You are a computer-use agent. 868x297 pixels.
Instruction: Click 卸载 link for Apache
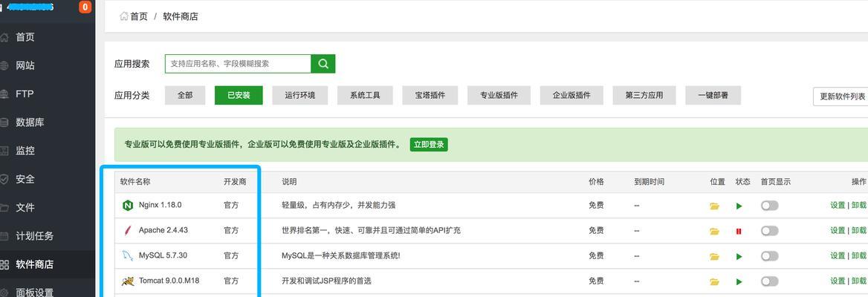[858, 231]
